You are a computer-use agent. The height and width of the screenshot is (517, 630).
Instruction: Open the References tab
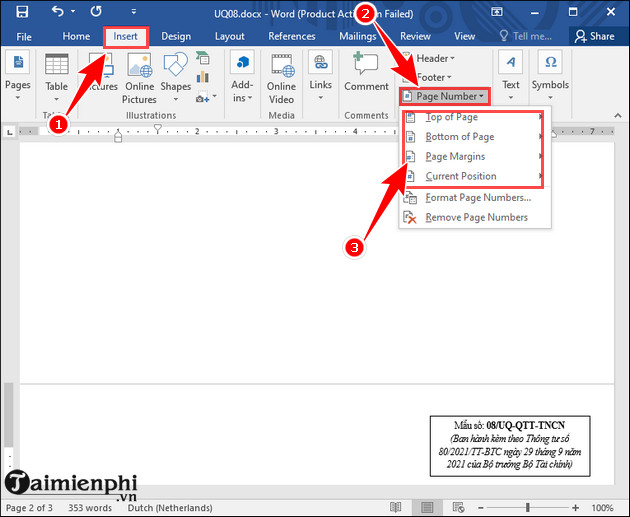pos(292,36)
